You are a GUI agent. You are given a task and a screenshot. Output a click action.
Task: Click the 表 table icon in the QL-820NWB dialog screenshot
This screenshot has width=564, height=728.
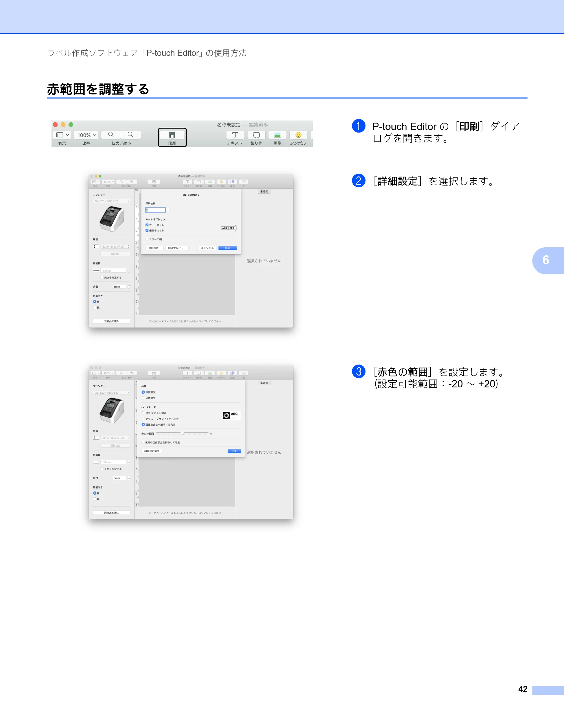(x=244, y=182)
